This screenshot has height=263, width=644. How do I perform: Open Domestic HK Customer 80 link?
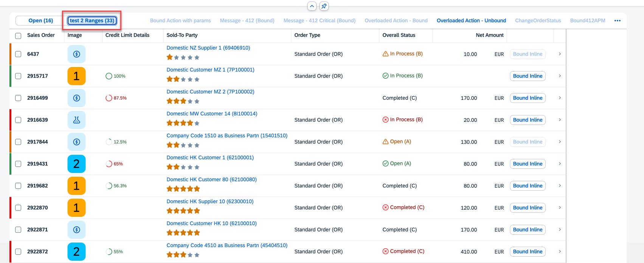click(x=211, y=179)
